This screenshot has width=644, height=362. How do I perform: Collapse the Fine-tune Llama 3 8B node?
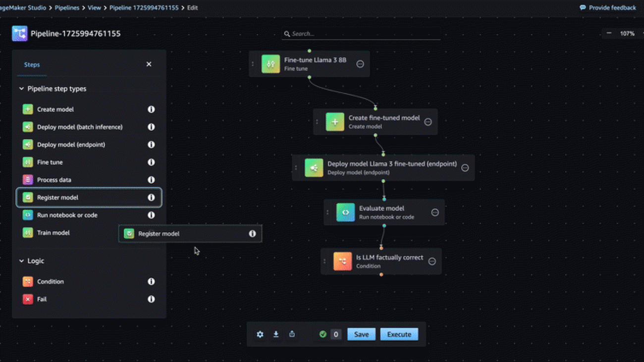[x=360, y=64]
